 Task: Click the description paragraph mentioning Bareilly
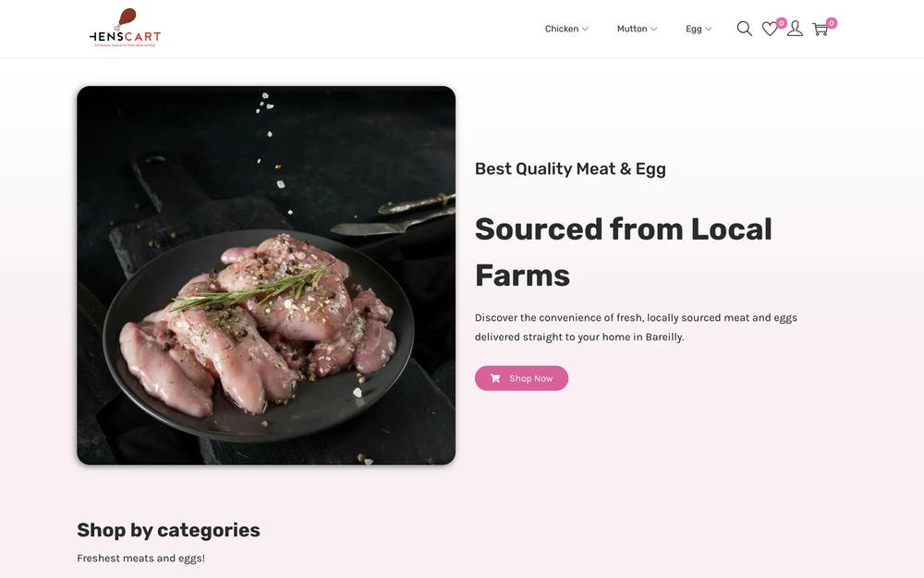coord(636,327)
